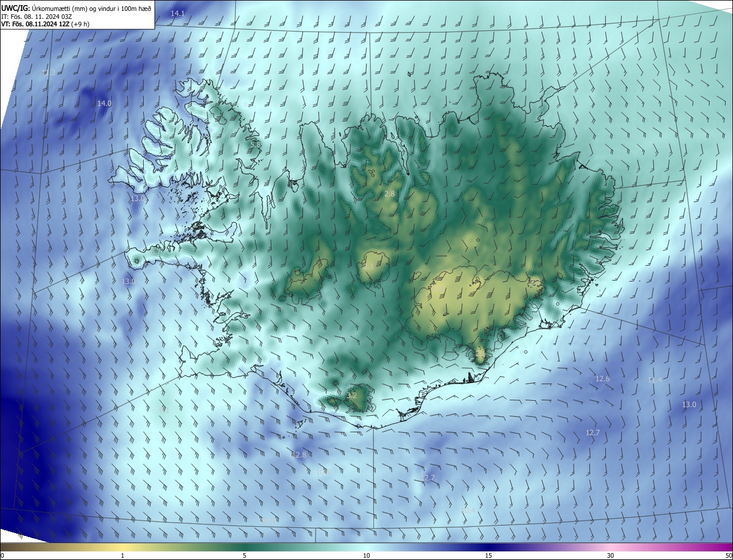Click the 12.7 value below the 12.6 label

[x=593, y=433]
